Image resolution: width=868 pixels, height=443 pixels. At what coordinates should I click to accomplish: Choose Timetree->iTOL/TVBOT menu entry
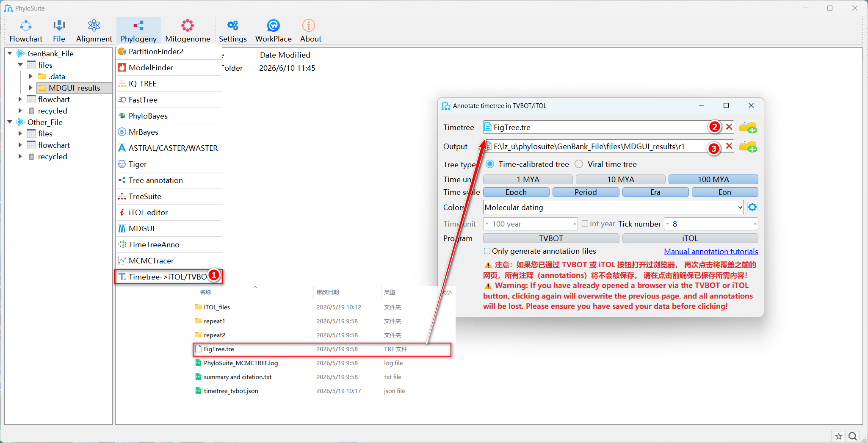coord(169,277)
